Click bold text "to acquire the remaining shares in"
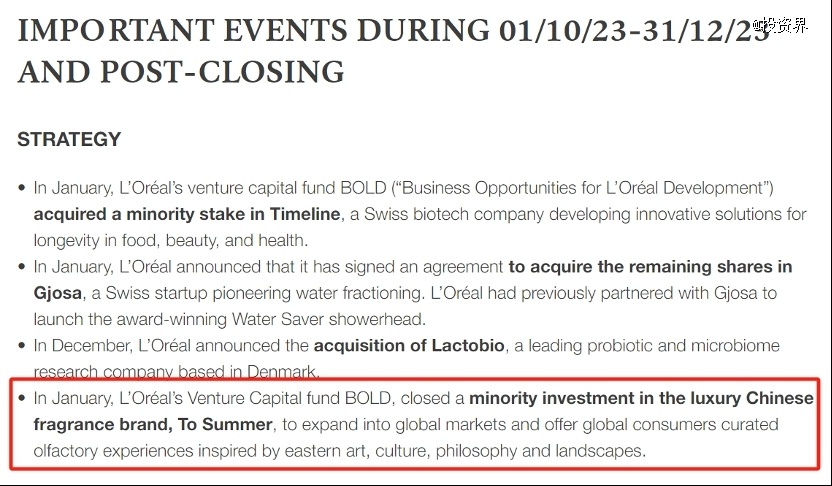Image resolution: width=832 pixels, height=486 pixels. click(x=650, y=267)
